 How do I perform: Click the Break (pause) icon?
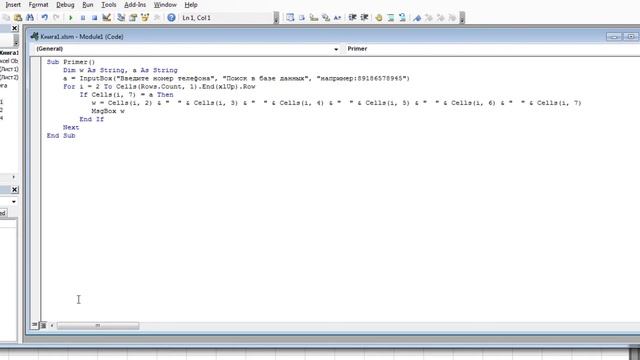(x=83, y=18)
